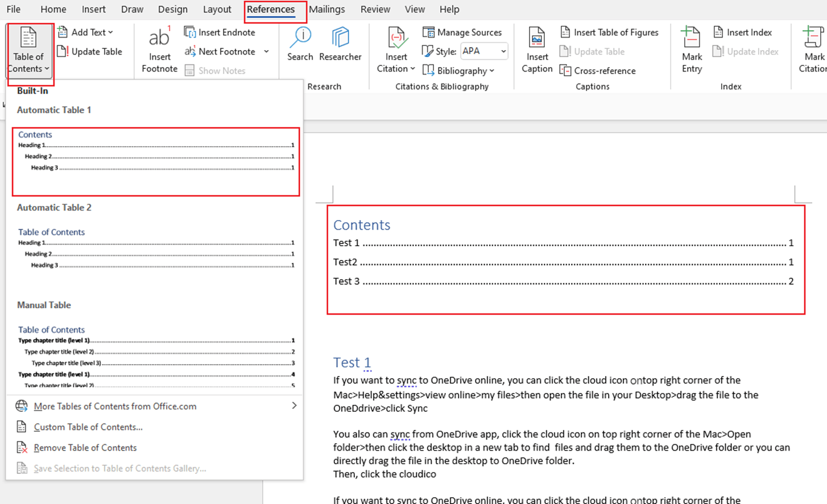Open the File menu
Viewport: 827px width, 504px height.
point(14,10)
